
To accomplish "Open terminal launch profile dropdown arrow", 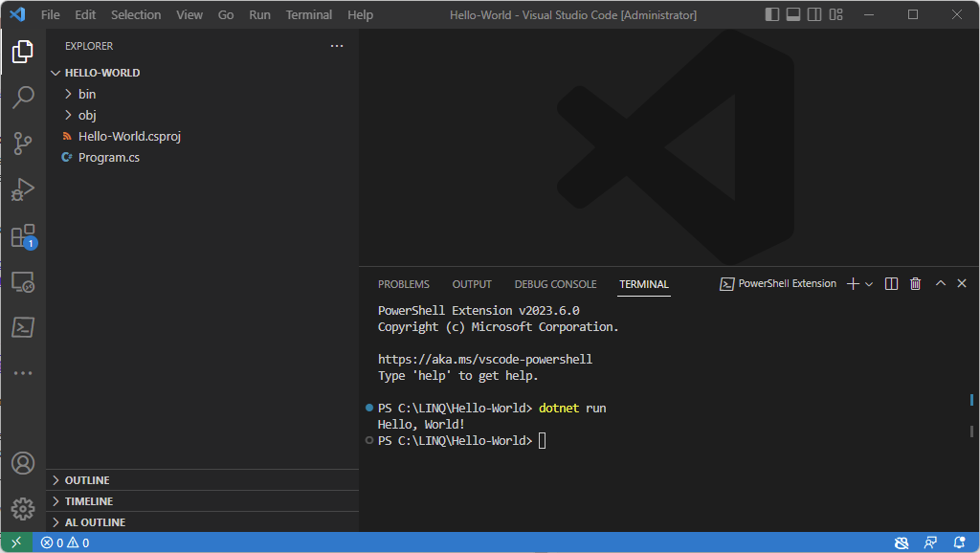I will click(x=869, y=284).
